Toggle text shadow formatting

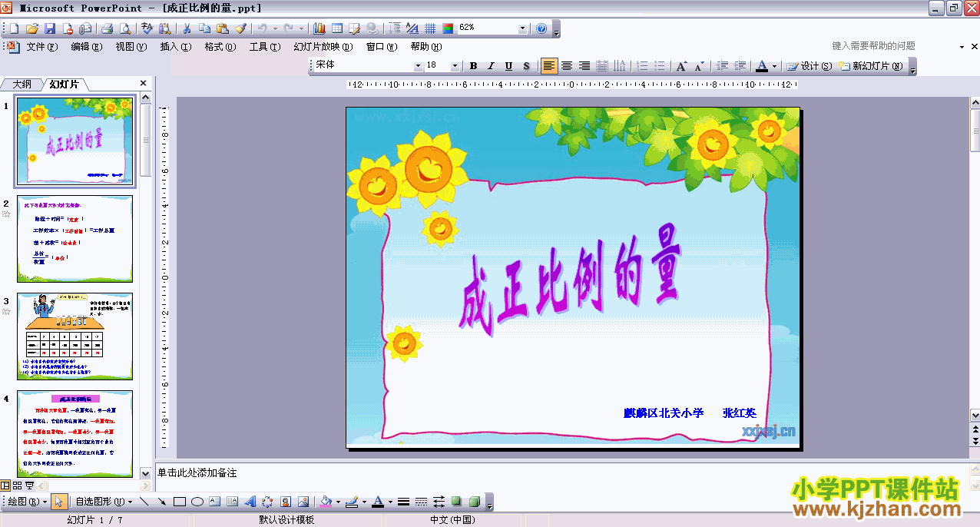coord(526,66)
